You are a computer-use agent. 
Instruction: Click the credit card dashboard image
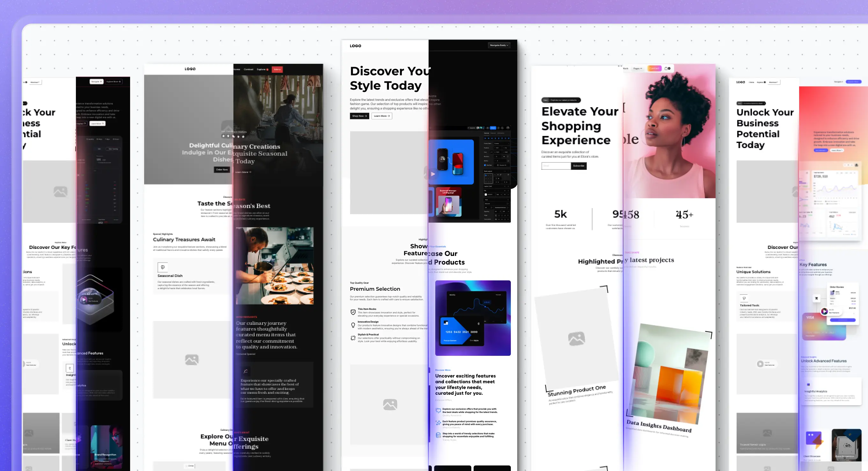click(x=473, y=318)
